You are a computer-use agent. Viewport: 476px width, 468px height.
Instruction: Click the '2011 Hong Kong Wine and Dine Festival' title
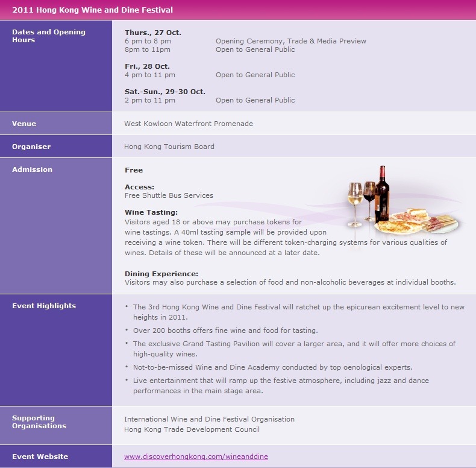coord(92,10)
